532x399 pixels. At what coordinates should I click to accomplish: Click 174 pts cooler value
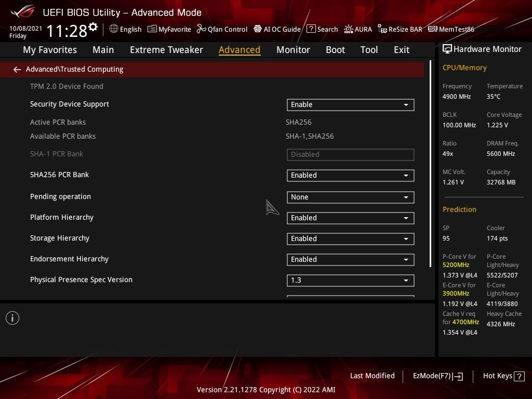[x=497, y=238]
